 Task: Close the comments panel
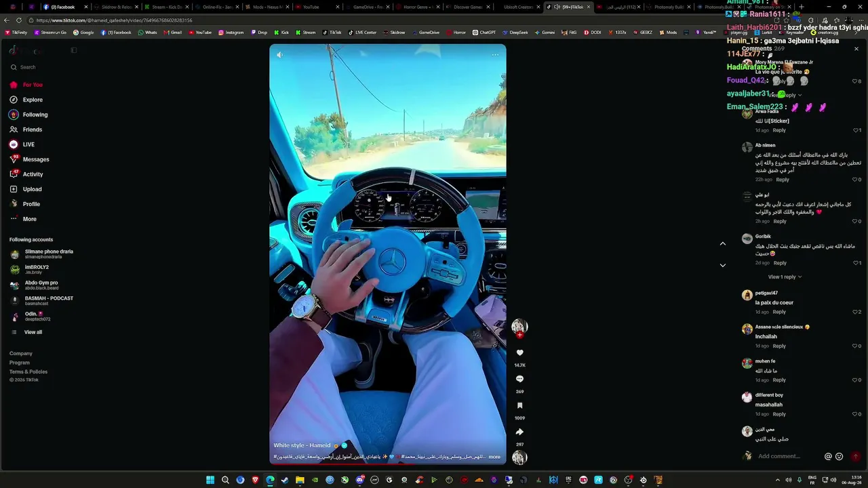(x=856, y=49)
